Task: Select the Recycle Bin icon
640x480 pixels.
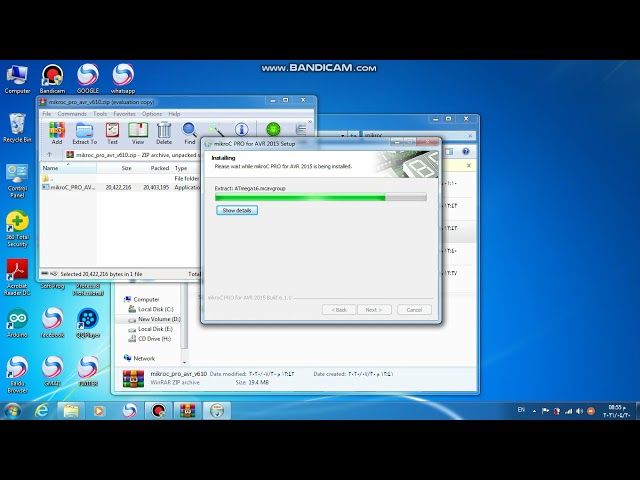Action: [17, 128]
